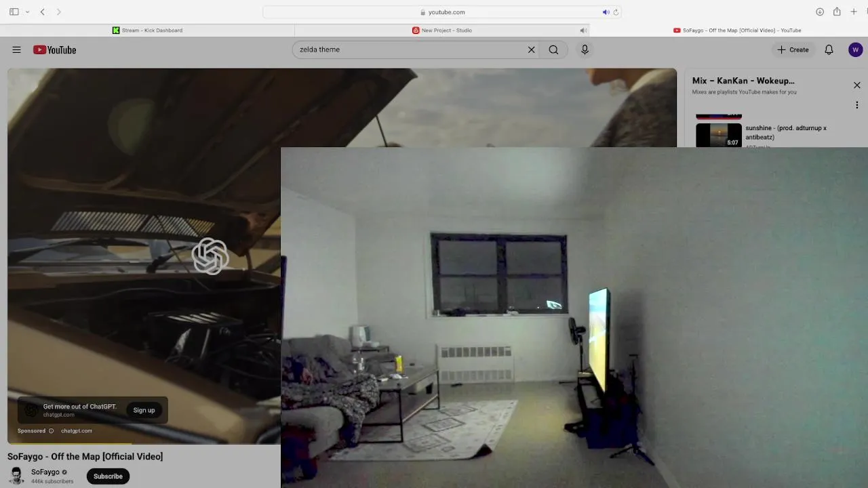Image resolution: width=868 pixels, height=488 pixels.
Task: Click the youtube.com address bar
Action: coord(442,12)
